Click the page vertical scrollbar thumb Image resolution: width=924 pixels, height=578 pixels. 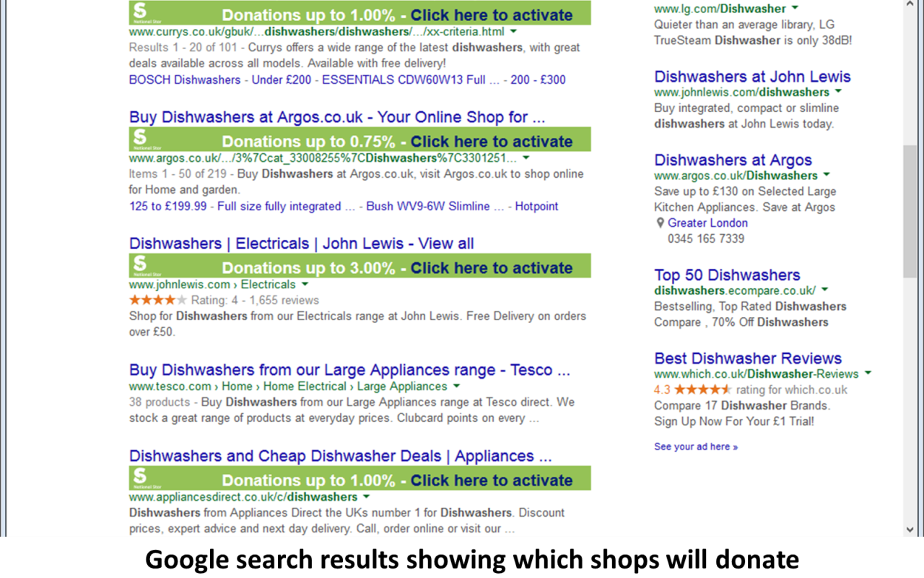(x=910, y=211)
